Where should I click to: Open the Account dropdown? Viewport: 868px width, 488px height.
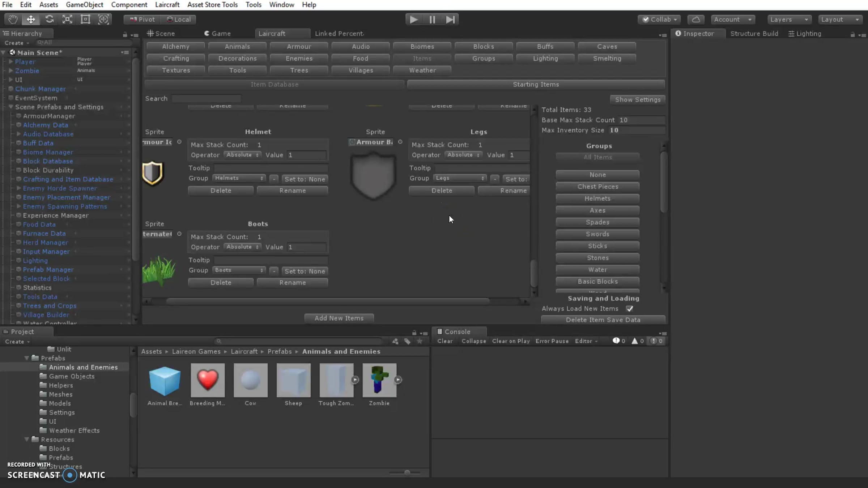pyautogui.click(x=733, y=20)
